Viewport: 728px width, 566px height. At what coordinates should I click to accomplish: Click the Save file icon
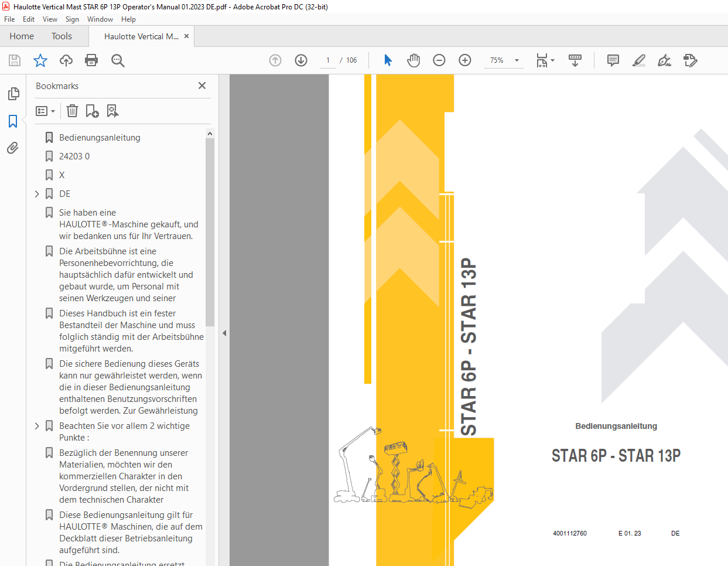pos(15,60)
